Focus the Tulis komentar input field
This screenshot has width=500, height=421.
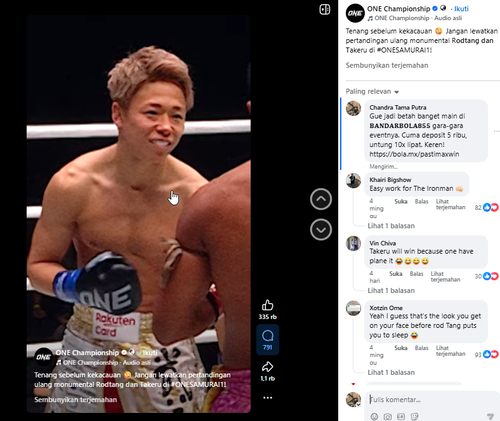pos(432,400)
